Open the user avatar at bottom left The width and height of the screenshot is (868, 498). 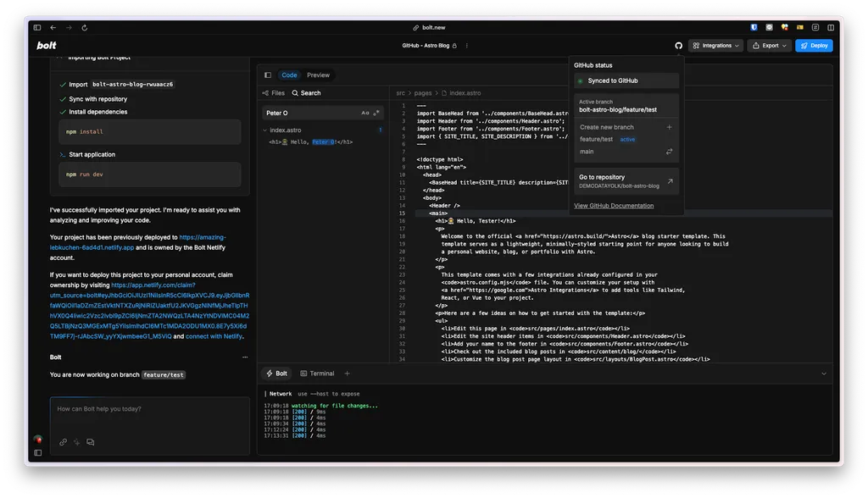[37, 440]
